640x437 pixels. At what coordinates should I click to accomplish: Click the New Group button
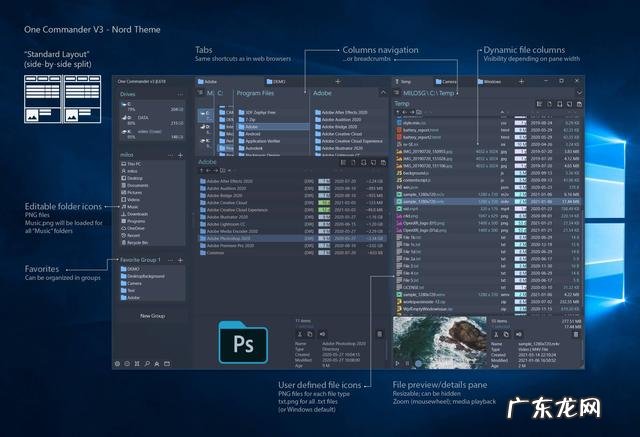pyautogui.click(x=152, y=315)
